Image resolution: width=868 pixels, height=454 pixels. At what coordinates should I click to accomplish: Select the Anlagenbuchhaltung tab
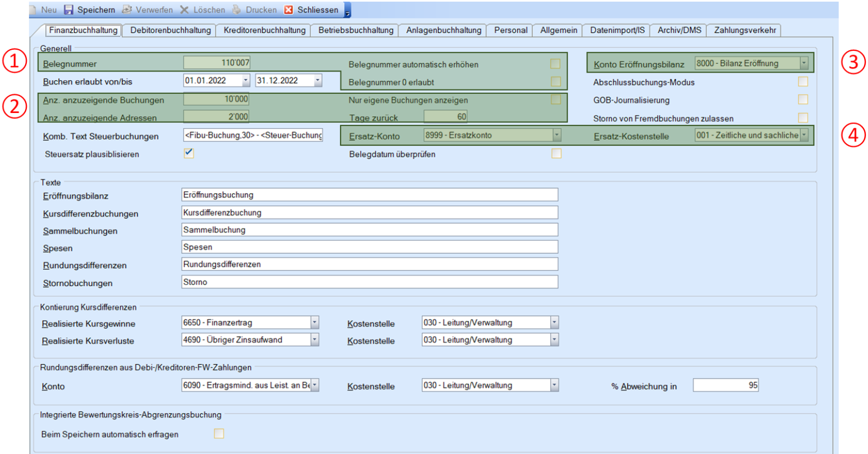(x=443, y=31)
